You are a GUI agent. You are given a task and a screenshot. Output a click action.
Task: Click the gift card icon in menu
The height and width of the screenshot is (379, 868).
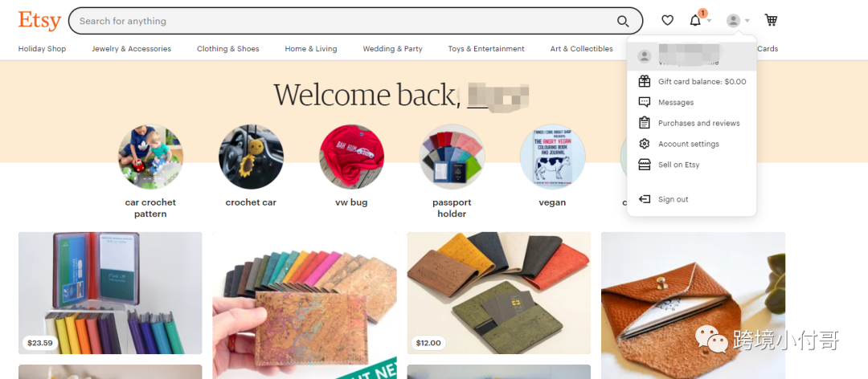point(645,81)
